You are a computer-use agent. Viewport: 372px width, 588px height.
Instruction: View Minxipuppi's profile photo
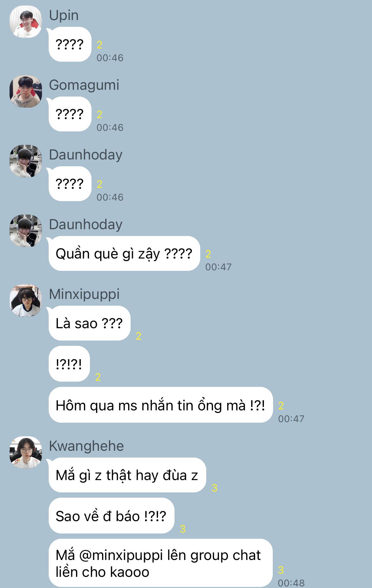(x=26, y=301)
